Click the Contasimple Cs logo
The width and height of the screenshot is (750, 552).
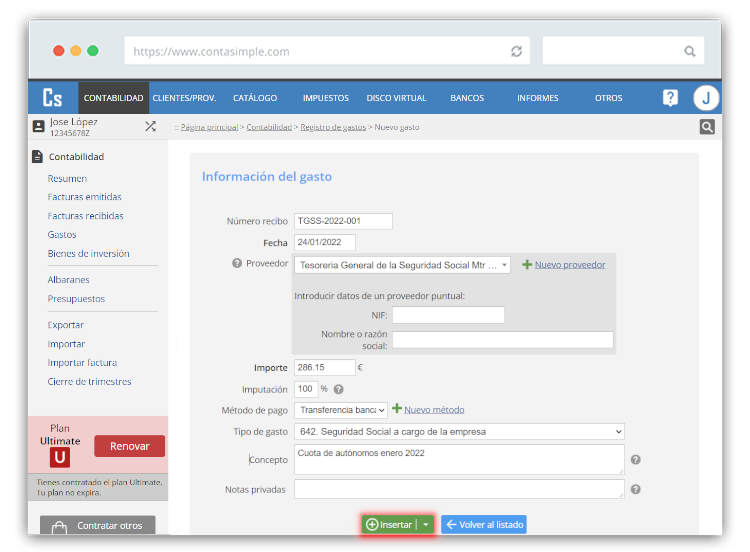(53, 98)
